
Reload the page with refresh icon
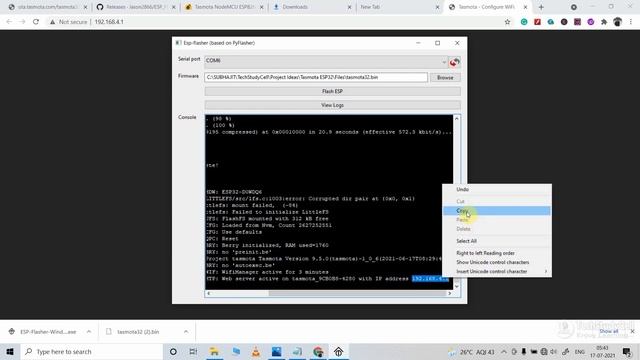coord(36,22)
